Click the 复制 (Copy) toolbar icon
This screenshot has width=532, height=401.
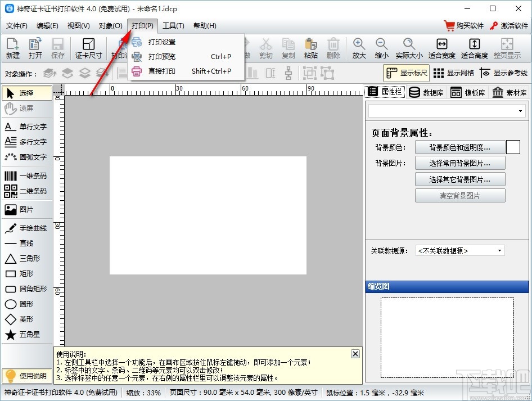(288, 48)
